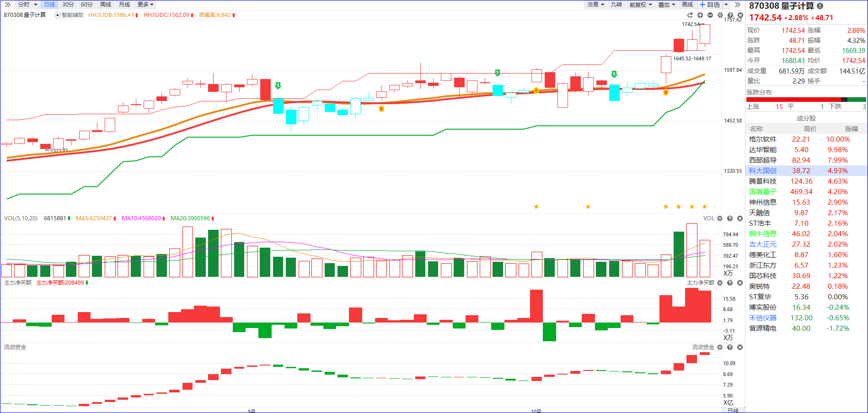868x413 pixels.
Task: Expand the 更多 period dropdown
Action: (145, 5)
